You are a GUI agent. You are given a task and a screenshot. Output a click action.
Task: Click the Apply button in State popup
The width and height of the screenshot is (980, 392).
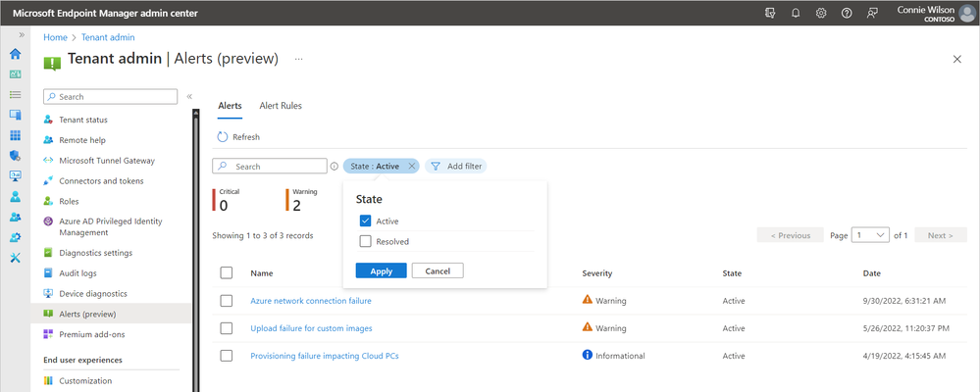coord(382,270)
